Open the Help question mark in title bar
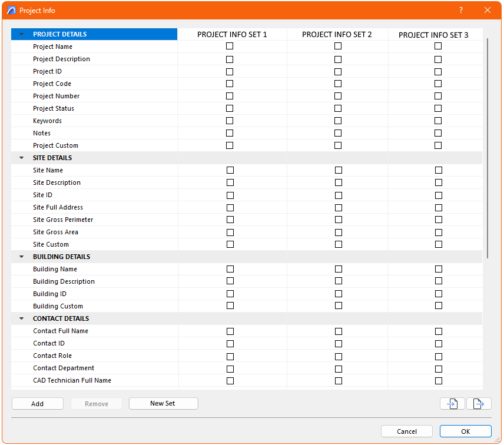Image resolution: width=504 pixels, height=445 pixels. tap(460, 10)
